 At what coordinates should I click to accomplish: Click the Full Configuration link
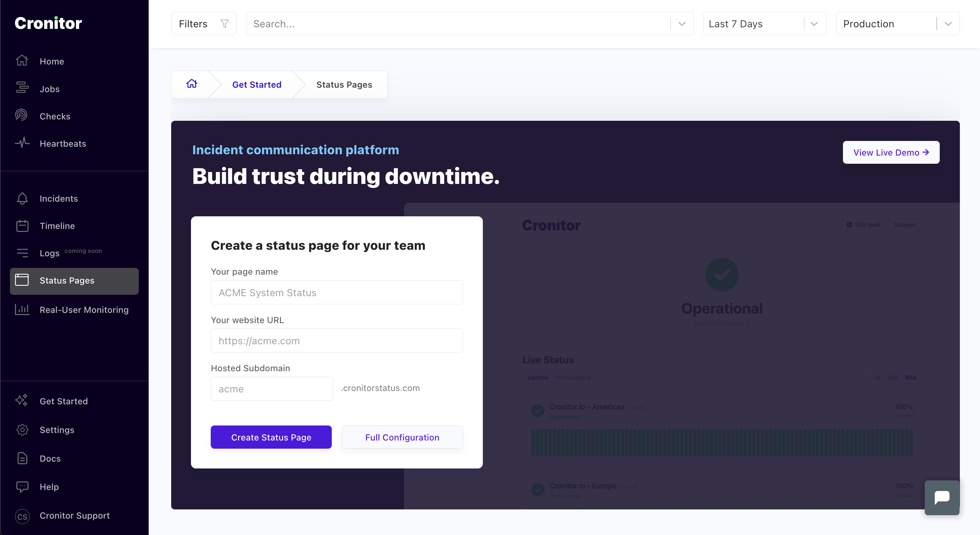pos(402,437)
